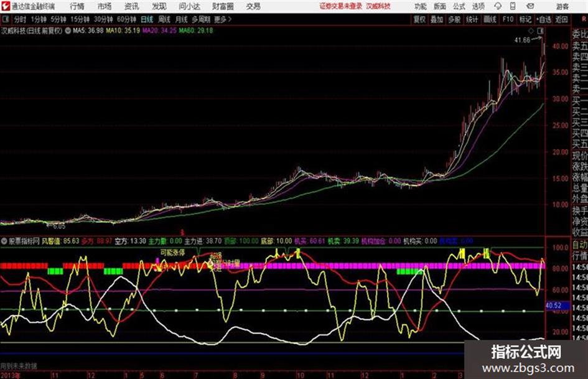The image size is (588, 379).
Task: Open the 选项 menu
Action: [478, 6]
